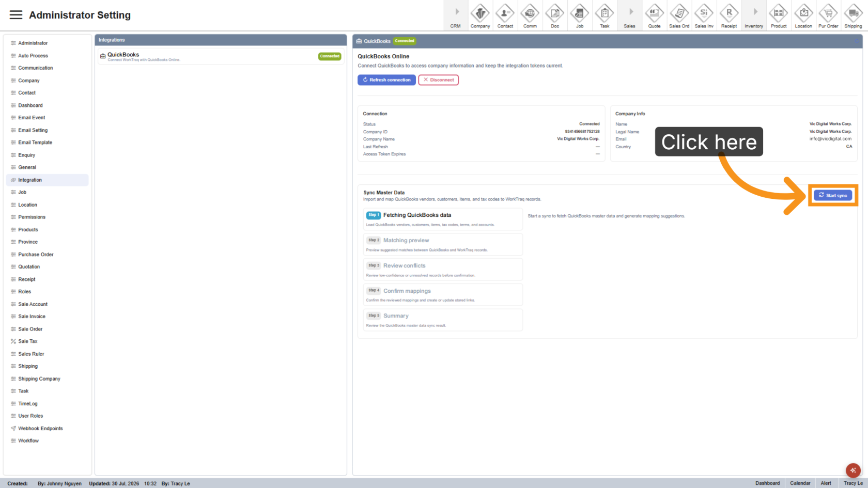Open Tracy Le user menu at bottom

point(853,483)
